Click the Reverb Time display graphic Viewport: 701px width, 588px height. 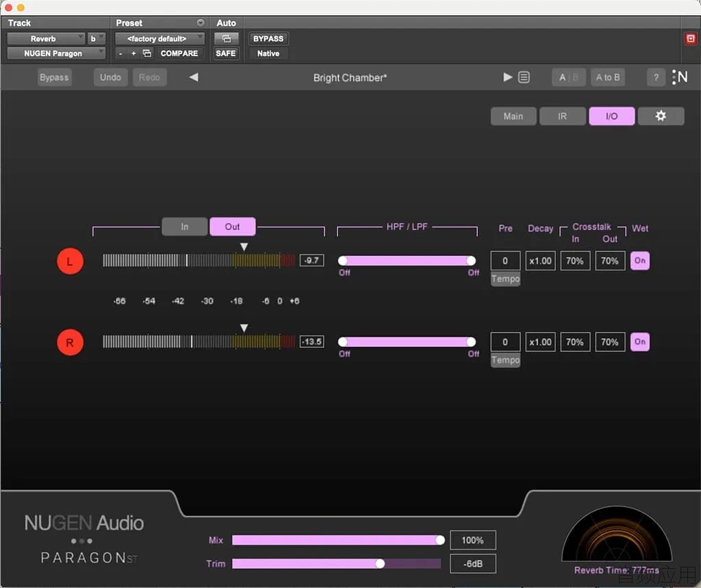click(617, 534)
